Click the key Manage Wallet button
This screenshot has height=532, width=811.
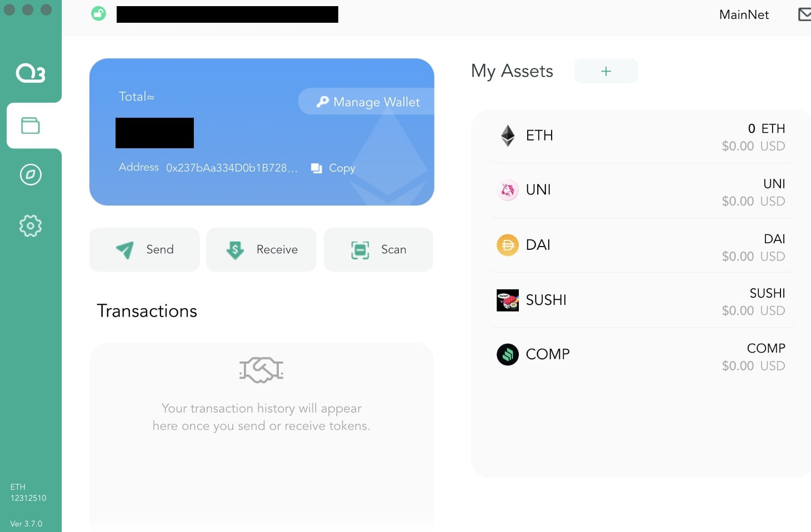pos(367,102)
